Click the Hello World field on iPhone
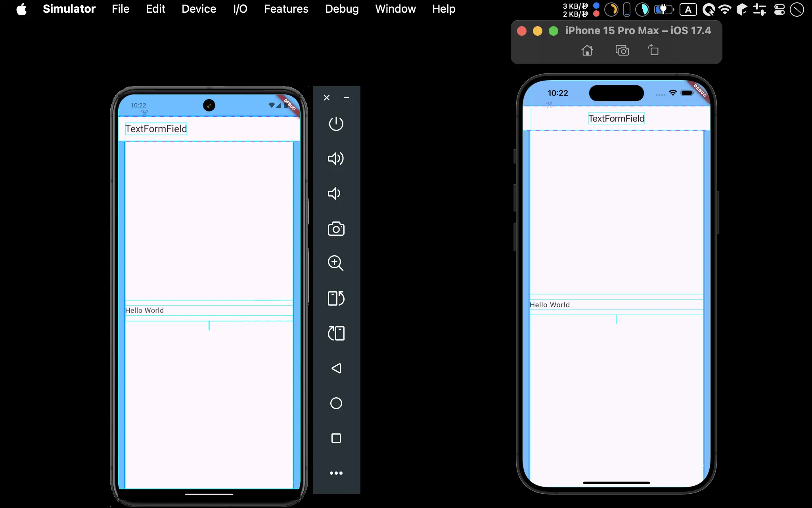Image resolution: width=812 pixels, height=508 pixels. [617, 305]
